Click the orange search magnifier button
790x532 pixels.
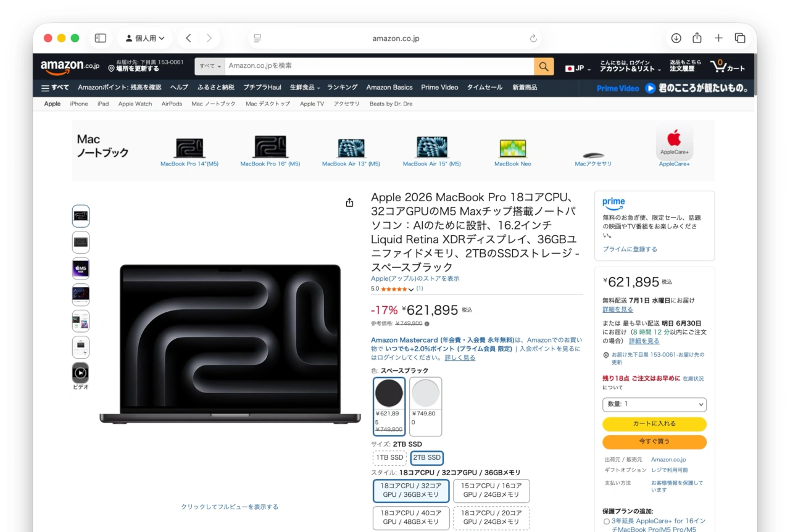pyautogui.click(x=544, y=67)
